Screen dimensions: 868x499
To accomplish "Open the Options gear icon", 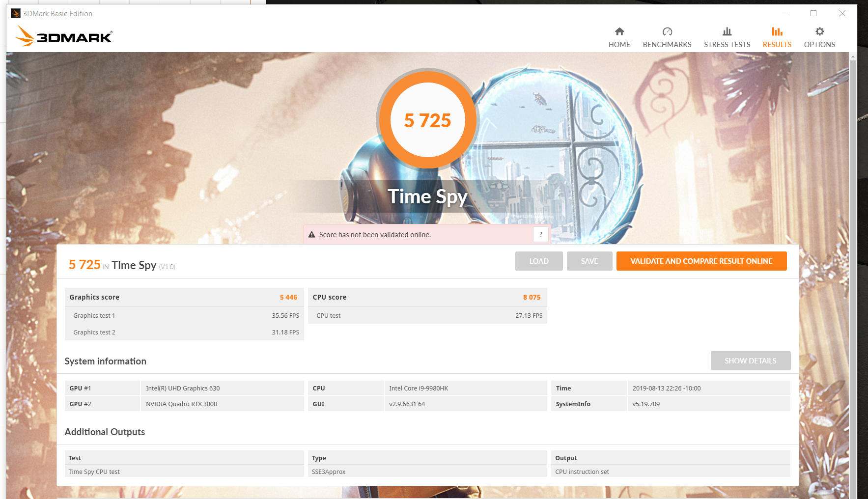I will (819, 31).
